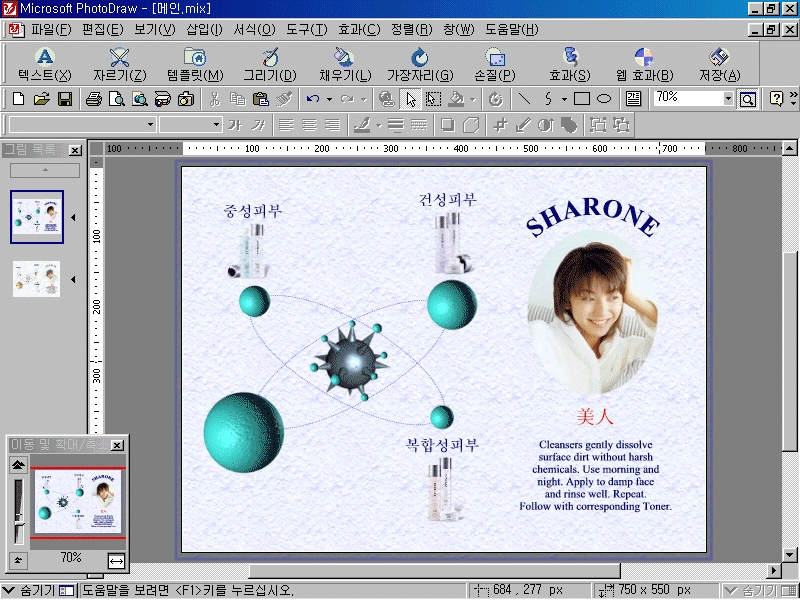
Task: Select the rectangle shape tool
Action: pyautogui.click(x=582, y=99)
